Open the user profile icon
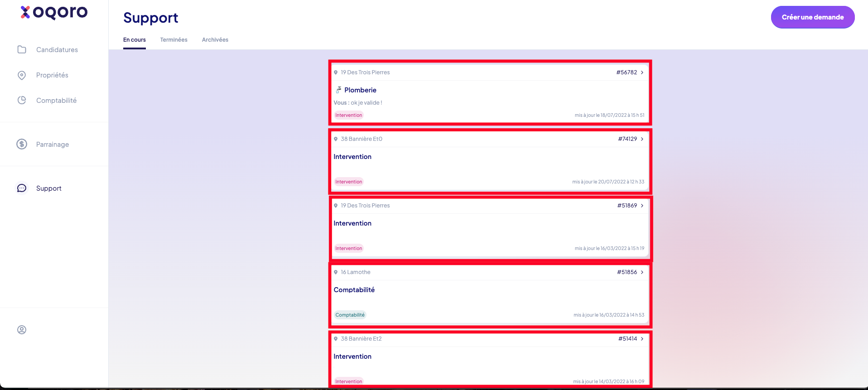The width and height of the screenshot is (868, 390). tap(22, 330)
